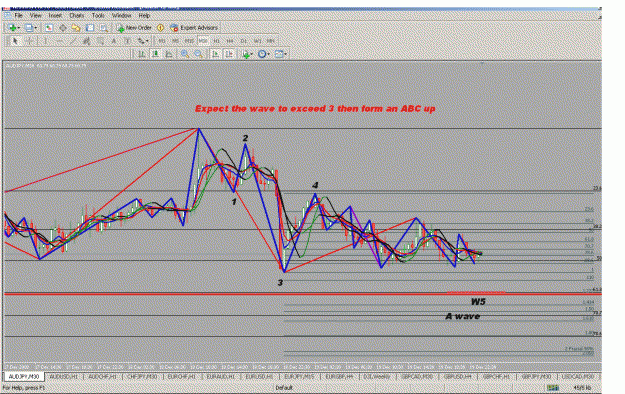This screenshot has height=394, width=625.
Task: Show the Navigator panel icon
Action: (76, 28)
